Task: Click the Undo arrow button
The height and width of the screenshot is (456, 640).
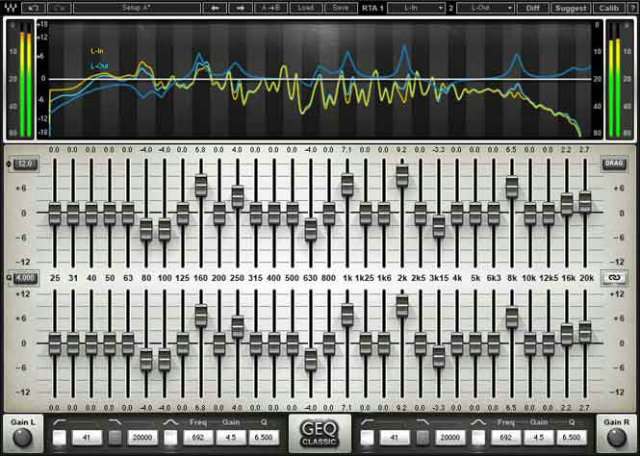Action: (33, 8)
